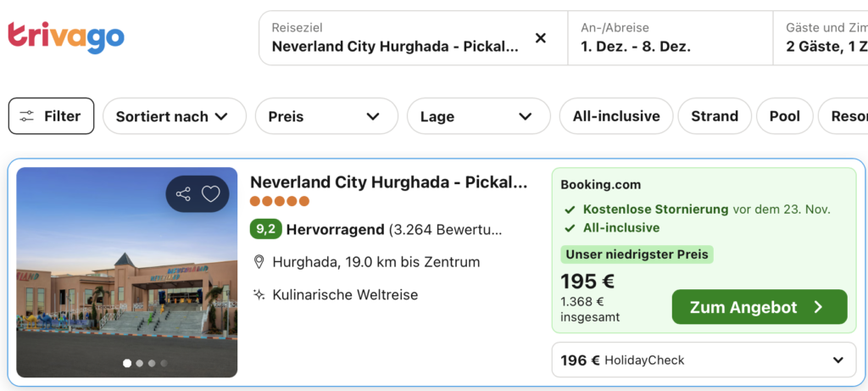Click the trivago logo

[66, 36]
